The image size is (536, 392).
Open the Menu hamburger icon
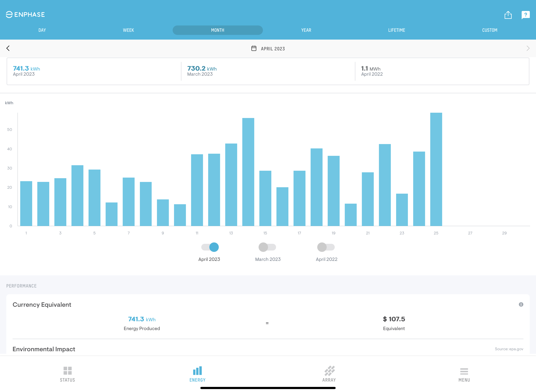pyautogui.click(x=464, y=371)
